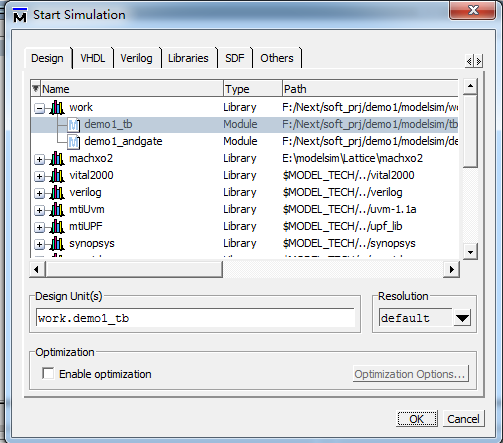Screen dimensions: 503x443
Task: Open the Libraries tab
Action: coord(188,58)
